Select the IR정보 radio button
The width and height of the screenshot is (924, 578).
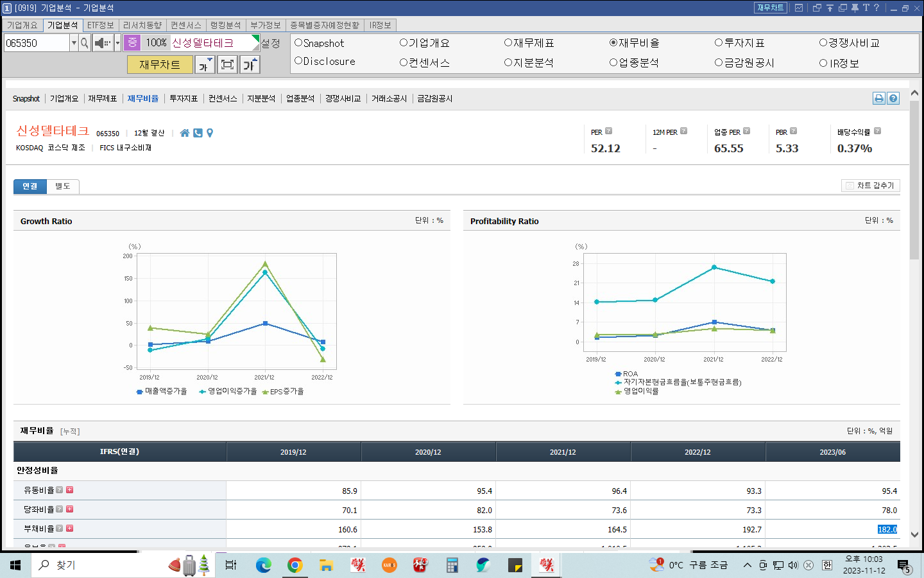coord(823,63)
